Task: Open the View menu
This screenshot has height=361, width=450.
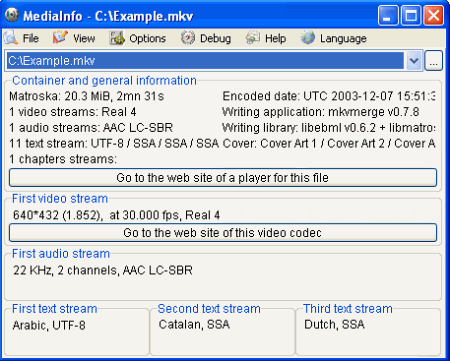Action: click(x=84, y=38)
